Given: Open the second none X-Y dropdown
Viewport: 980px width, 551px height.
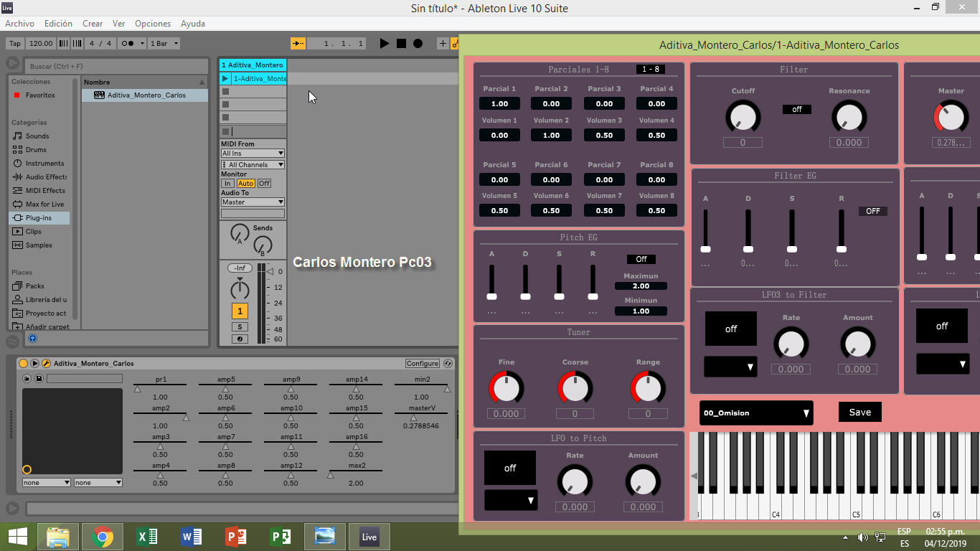Looking at the screenshot, I should click(98, 483).
